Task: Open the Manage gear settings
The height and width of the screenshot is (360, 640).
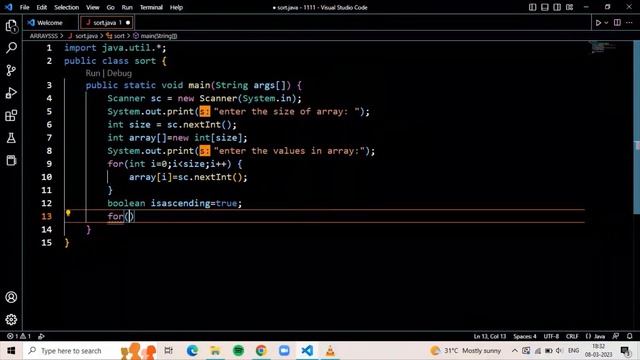Action: 11,319
